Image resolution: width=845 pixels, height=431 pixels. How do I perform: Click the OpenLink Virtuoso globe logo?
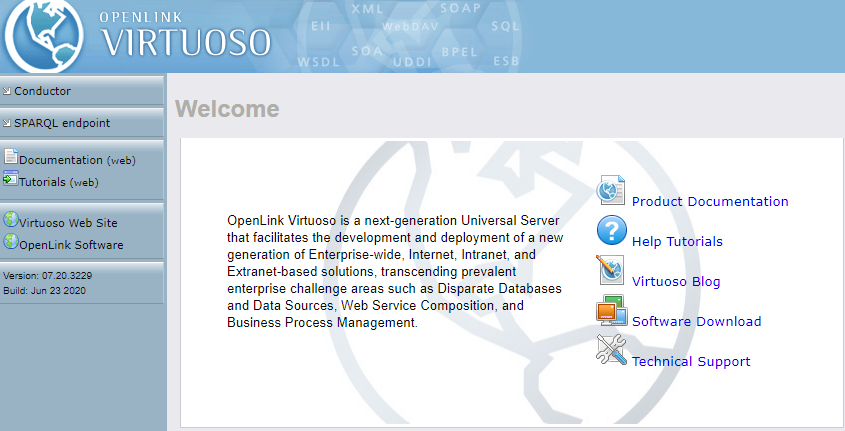point(44,36)
